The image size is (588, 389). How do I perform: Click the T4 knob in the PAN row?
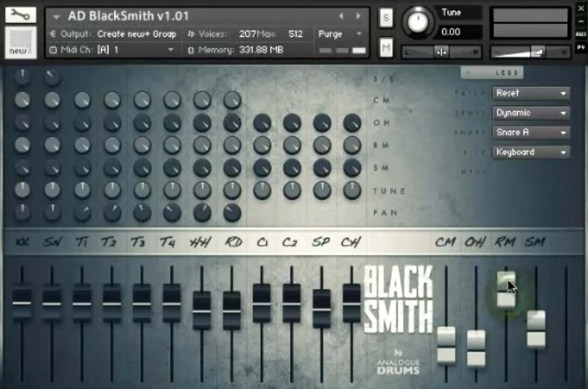pos(172,213)
